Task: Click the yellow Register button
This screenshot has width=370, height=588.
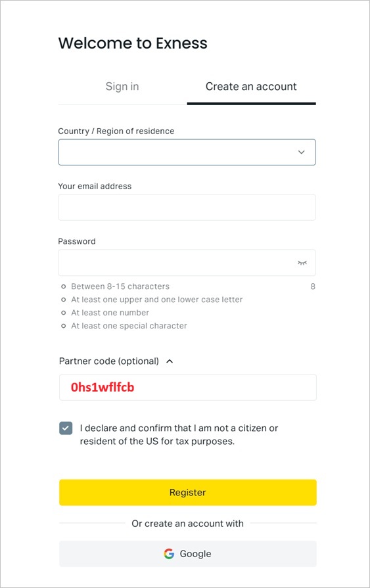Action: (x=187, y=492)
